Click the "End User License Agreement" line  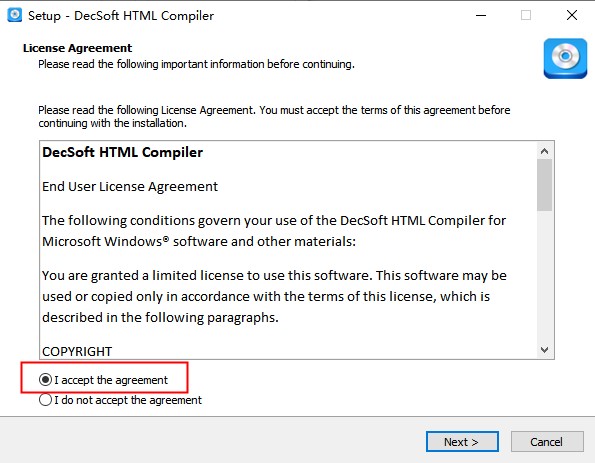tap(130, 187)
